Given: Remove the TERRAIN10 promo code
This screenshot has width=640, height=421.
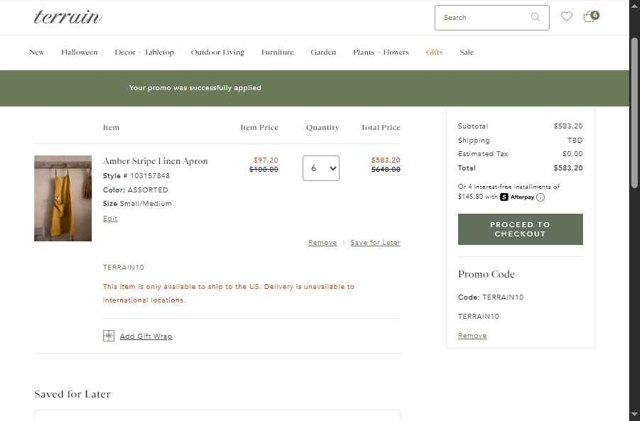Looking at the screenshot, I should [472, 336].
